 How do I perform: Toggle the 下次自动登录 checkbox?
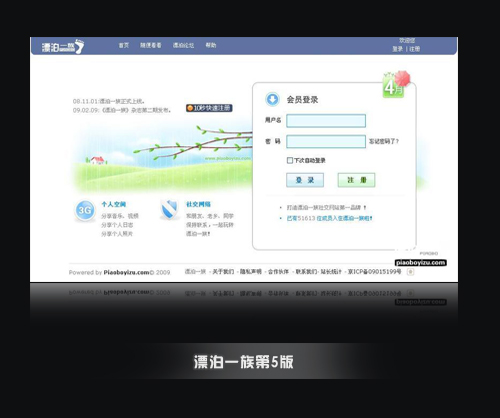(290, 160)
